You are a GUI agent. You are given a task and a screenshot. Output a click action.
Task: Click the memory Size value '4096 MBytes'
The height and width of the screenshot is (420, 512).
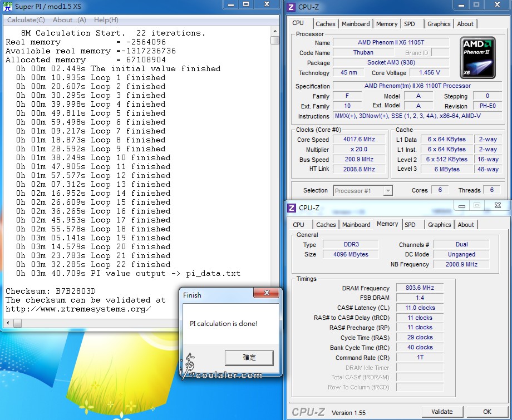click(x=351, y=254)
